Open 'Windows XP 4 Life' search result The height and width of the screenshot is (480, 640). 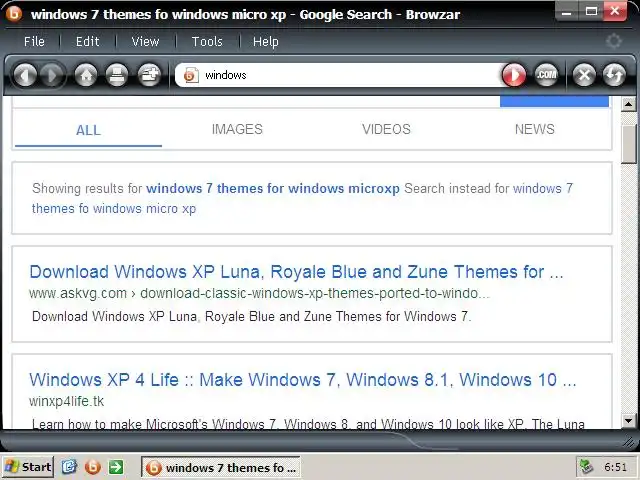302,380
